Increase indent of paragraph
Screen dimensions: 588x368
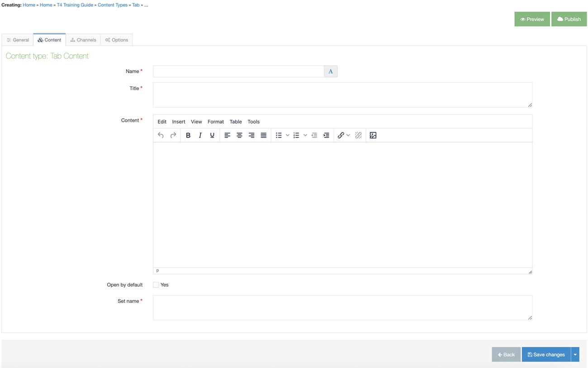pyautogui.click(x=326, y=135)
